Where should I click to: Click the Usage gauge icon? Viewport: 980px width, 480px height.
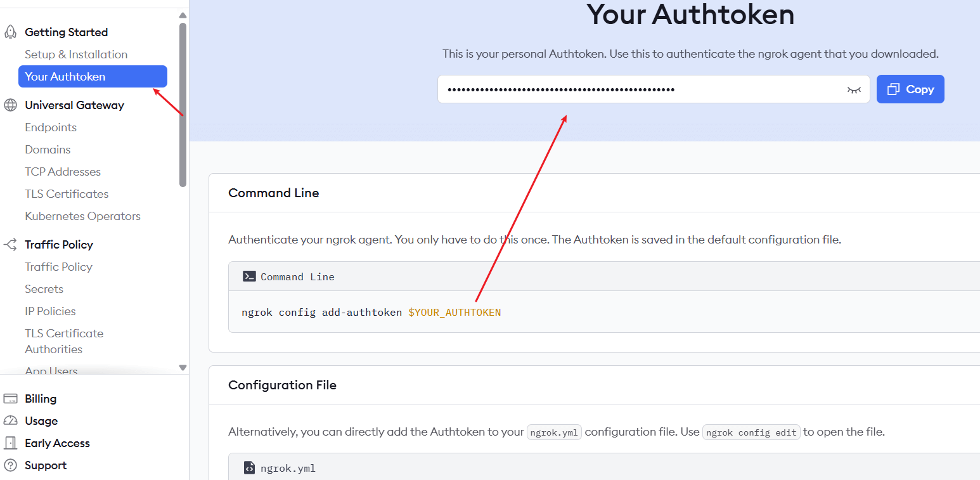10,421
